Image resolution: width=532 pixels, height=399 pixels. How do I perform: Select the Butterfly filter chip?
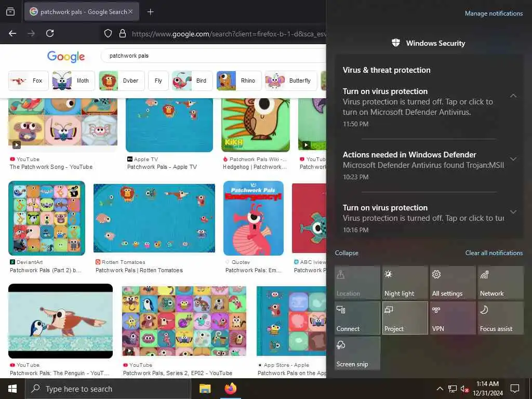click(291, 81)
